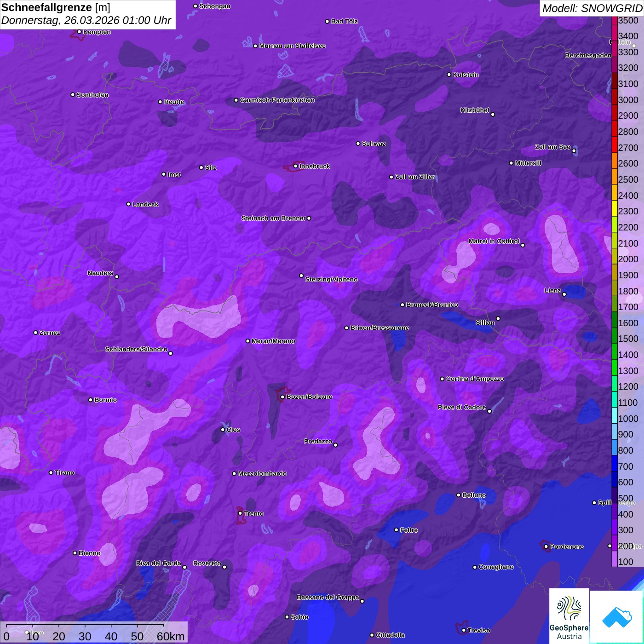Select the blue 700 legend swatch
The image size is (644, 644).
615,463
